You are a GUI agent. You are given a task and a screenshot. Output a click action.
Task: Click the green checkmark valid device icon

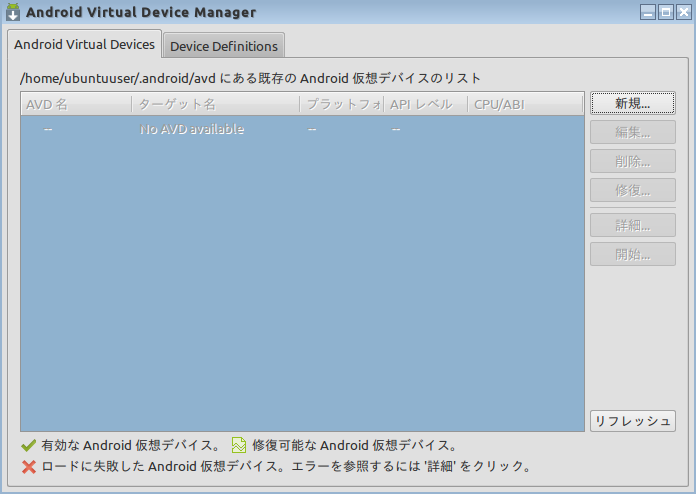pos(29,445)
